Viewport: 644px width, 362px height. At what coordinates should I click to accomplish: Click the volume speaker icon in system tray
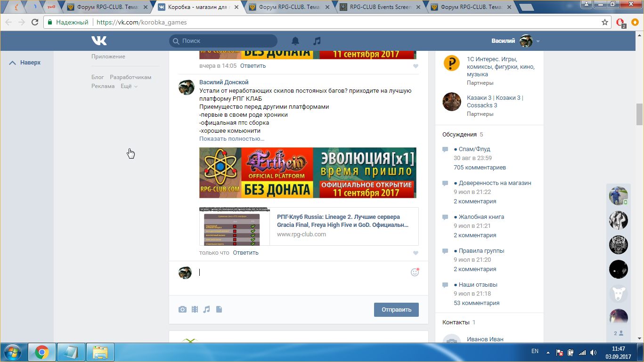click(593, 352)
